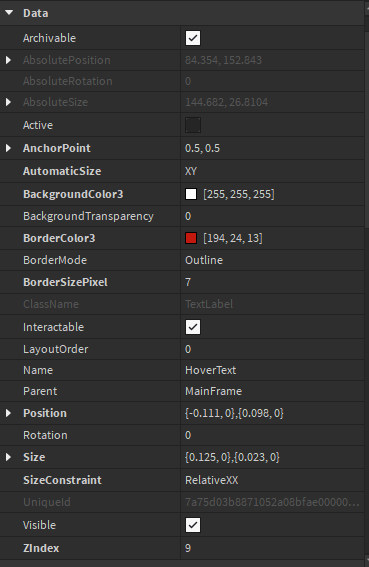Expand the AbsolutePosition property arrow
Screen dimensions: 369x567
[x=8, y=60]
